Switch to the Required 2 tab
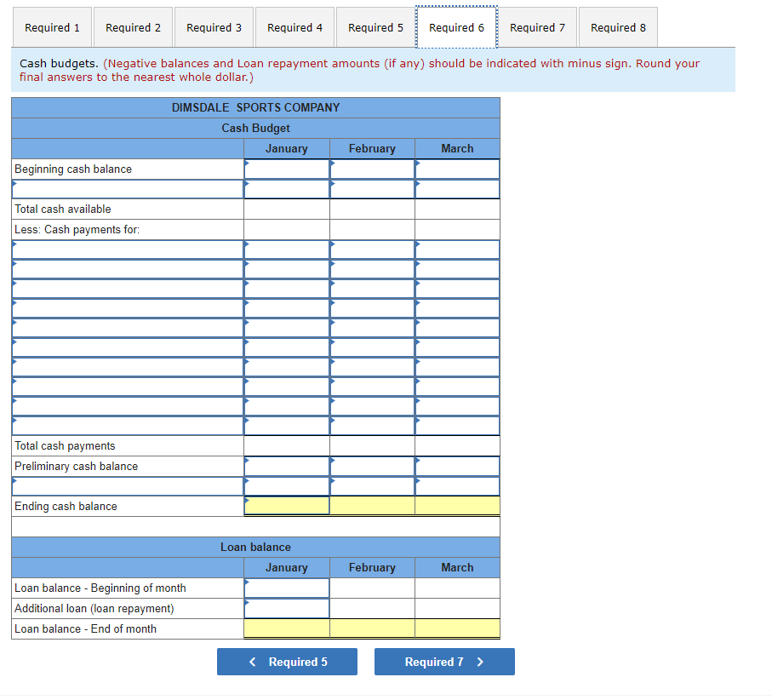The width and height of the screenshot is (772, 700). point(133,27)
